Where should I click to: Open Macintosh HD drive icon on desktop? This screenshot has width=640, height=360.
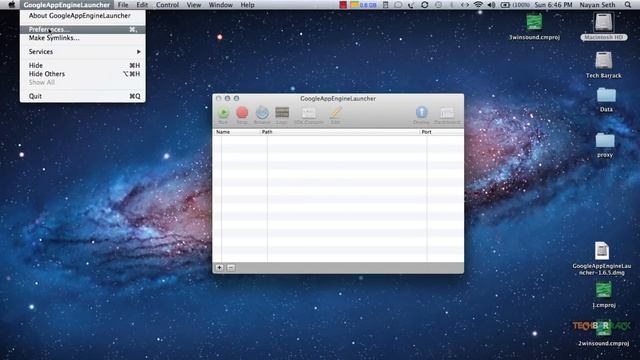click(x=603, y=22)
